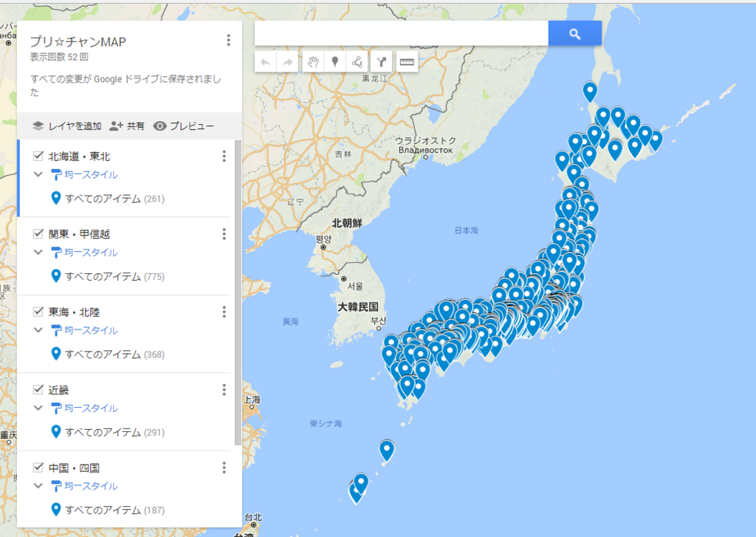Click すべてのアイテム (187) row
The height and width of the screenshot is (537, 756).
click(x=108, y=510)
